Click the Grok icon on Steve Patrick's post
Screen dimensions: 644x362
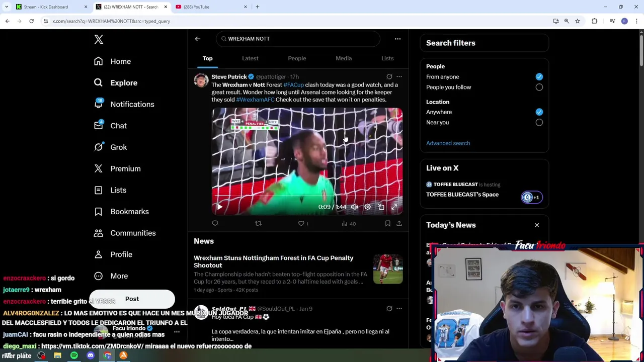coord(389,77)
